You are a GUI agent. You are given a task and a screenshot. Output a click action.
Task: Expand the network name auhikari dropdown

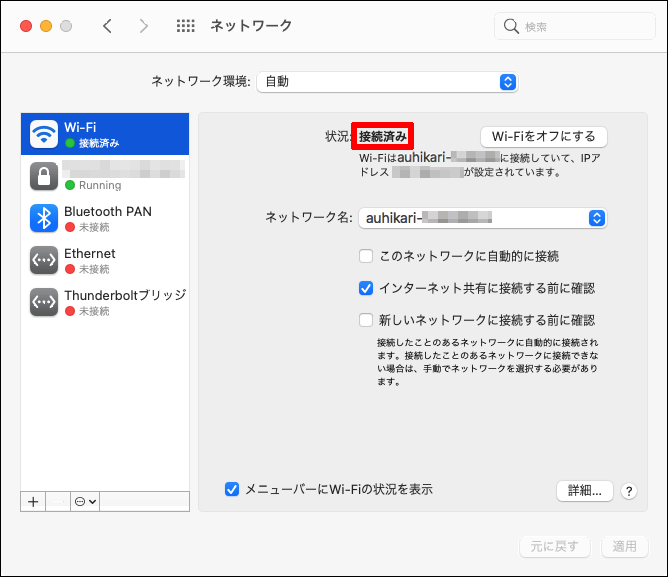coord(483,218)
